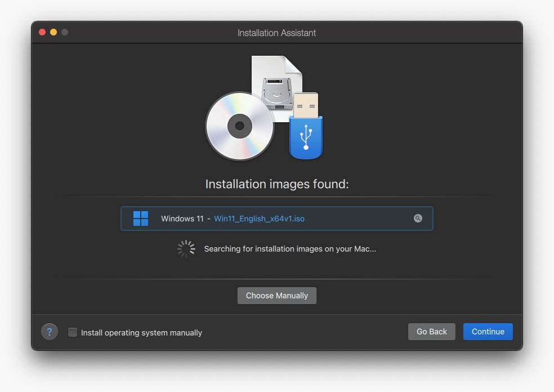Click the blue Continue button
This screenshot has width=554, height=392.
tap(488, 332)
